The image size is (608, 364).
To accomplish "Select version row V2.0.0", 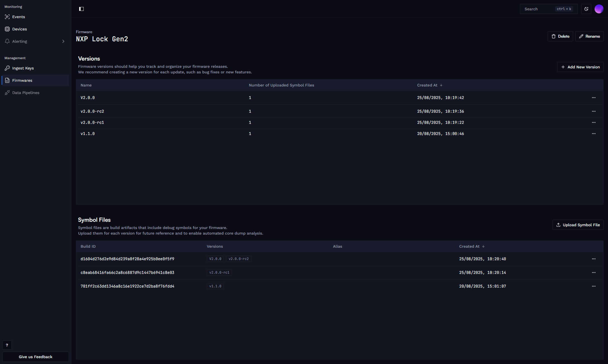I will tap(339, 98).
